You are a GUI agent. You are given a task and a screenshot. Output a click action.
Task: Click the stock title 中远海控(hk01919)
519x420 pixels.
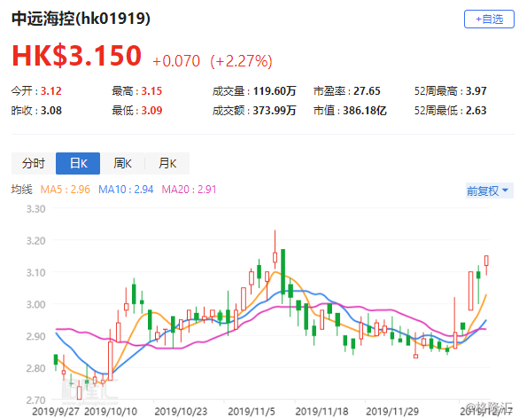click(81, 19)
